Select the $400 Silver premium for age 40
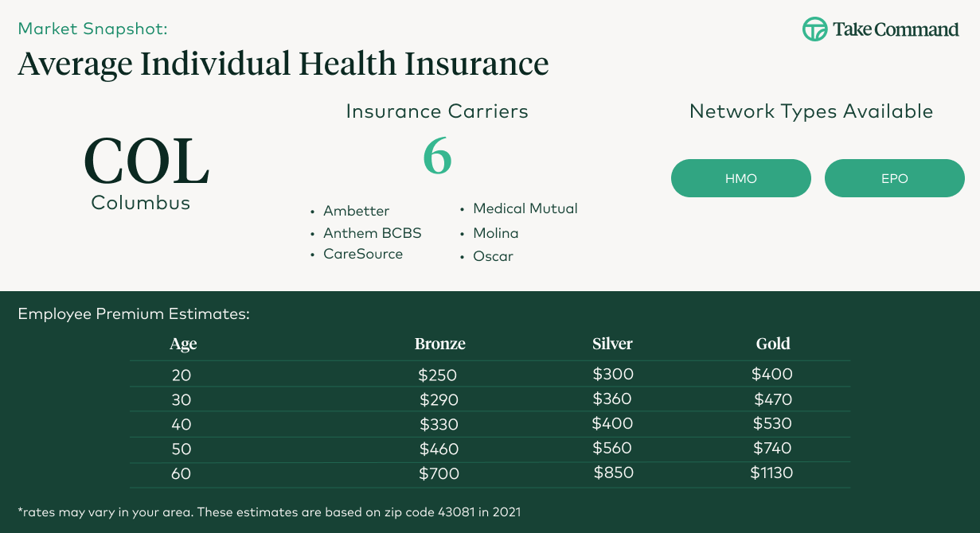This screenshot has width=980, height=533. [612, 423]
